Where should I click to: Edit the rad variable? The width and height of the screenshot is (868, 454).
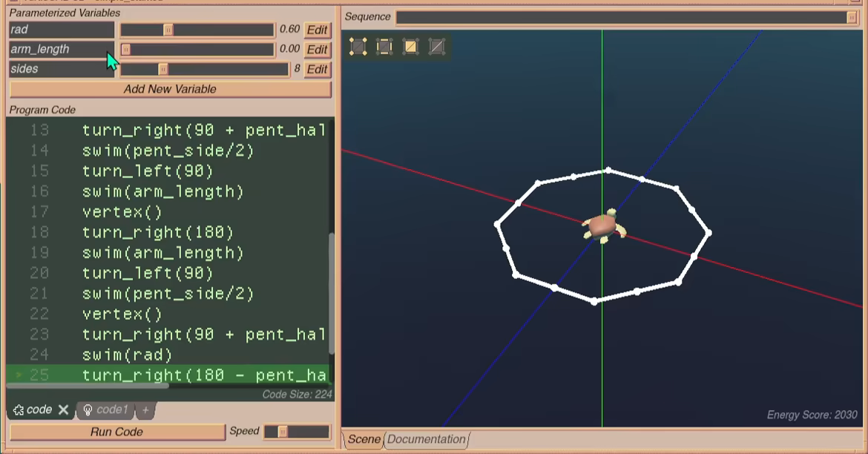(318, 30)
